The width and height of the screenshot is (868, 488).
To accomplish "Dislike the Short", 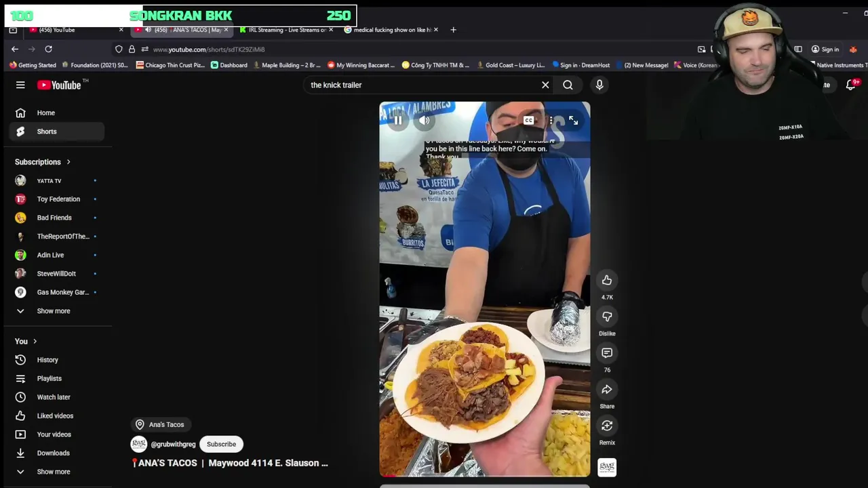I will click(x=607, y=317).
